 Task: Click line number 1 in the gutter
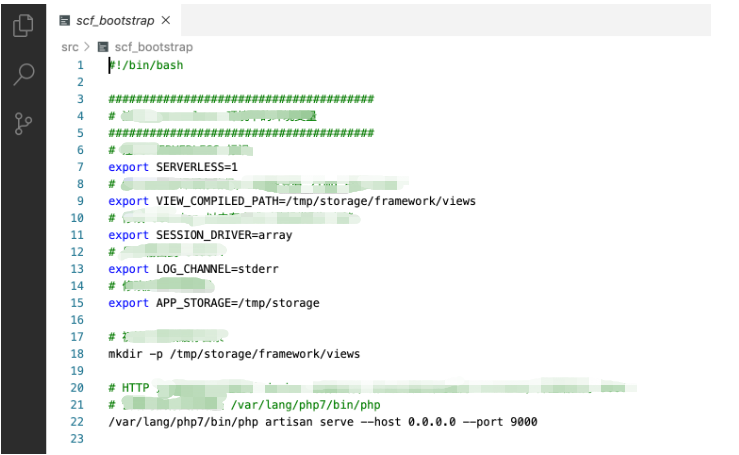(80, 65)
